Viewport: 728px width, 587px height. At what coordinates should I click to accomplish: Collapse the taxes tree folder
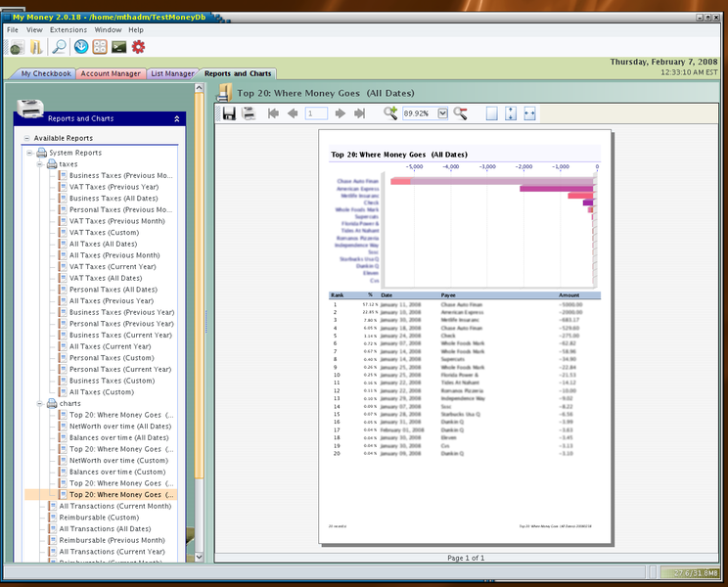coord(40,164)
